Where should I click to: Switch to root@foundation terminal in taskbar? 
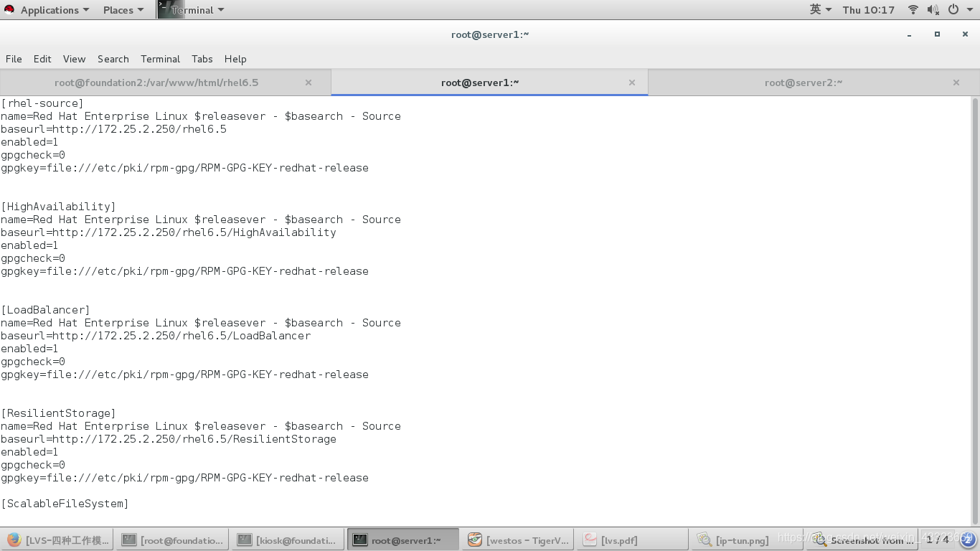(x=173, y=540)
